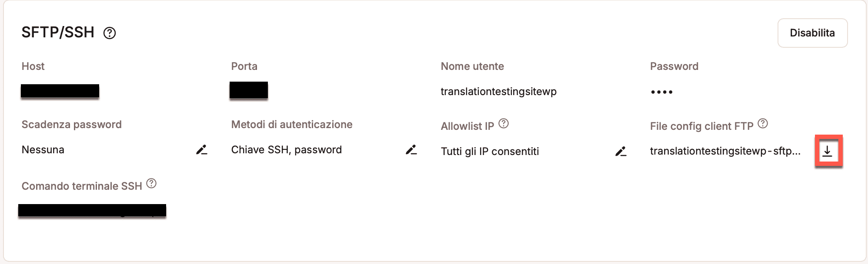Click the masked password dots

tap(661, 92)
